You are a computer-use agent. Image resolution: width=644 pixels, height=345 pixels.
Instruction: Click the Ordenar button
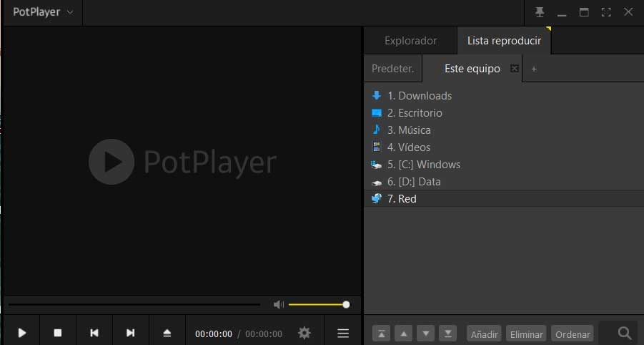point(573,334)
